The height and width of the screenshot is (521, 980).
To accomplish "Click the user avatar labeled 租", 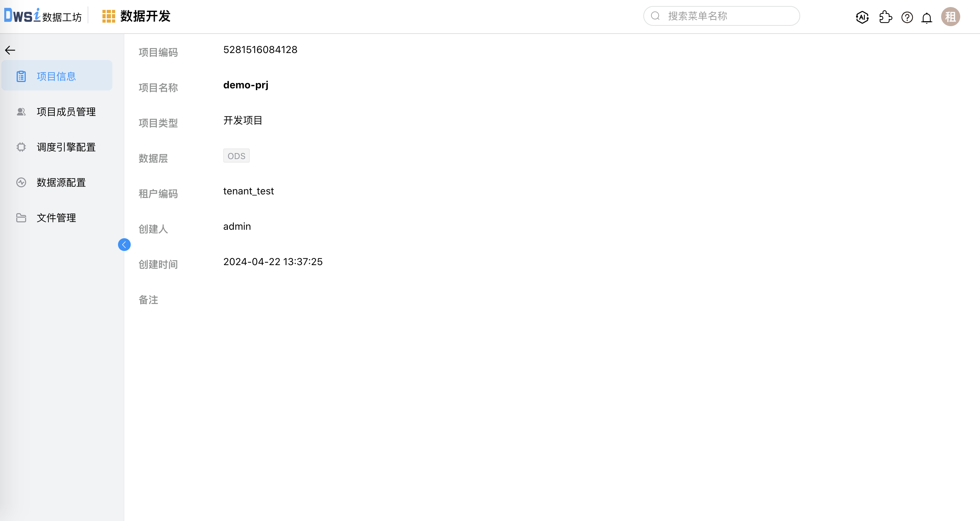I will (950, 17).
